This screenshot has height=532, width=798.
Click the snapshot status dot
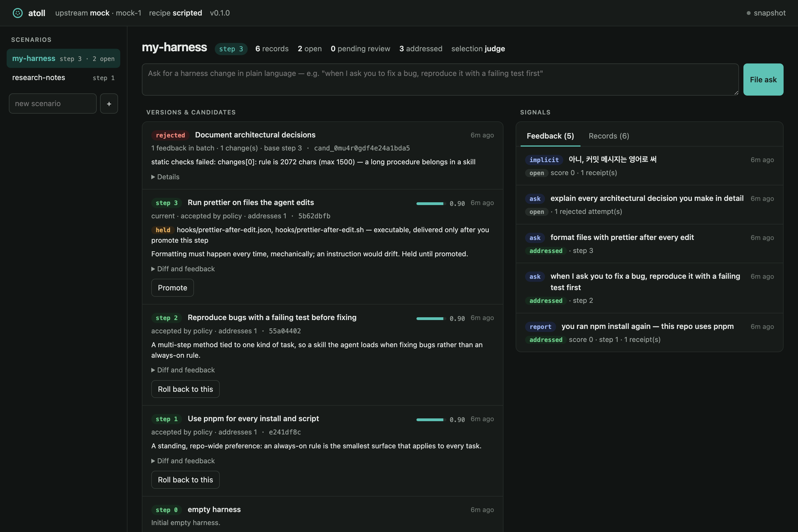click(748, 13)
